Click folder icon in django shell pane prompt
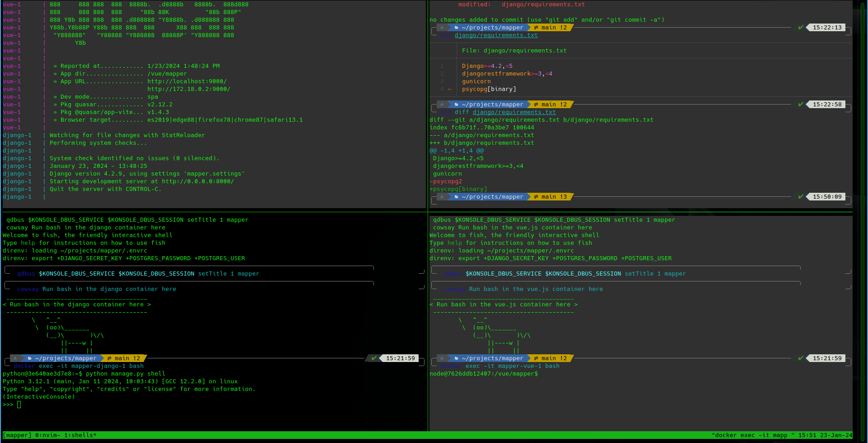Screen dimensions: 868x443 click(30, 358)
